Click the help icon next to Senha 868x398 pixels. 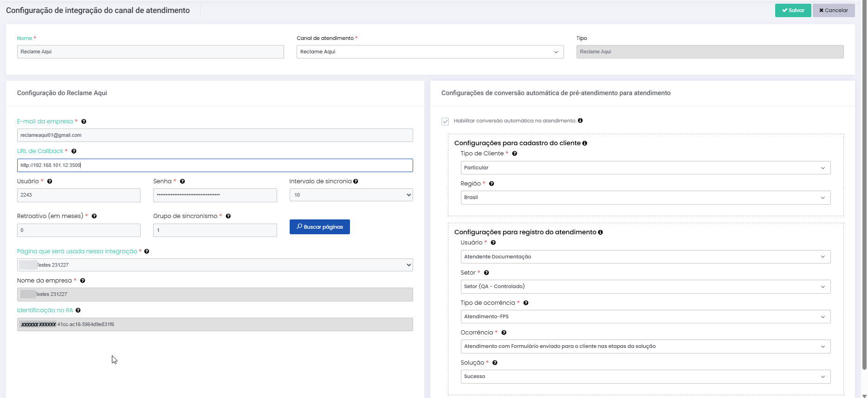(182, 181)
